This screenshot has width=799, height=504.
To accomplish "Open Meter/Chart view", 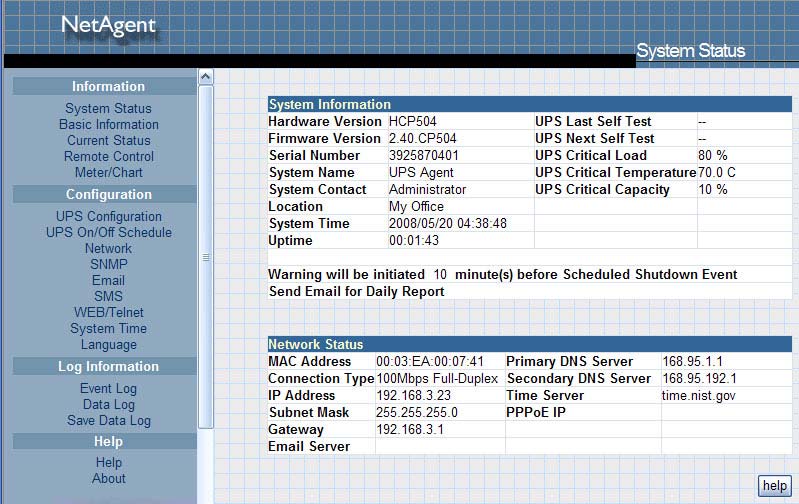I will pyautogui.click(x=109, y=173).
